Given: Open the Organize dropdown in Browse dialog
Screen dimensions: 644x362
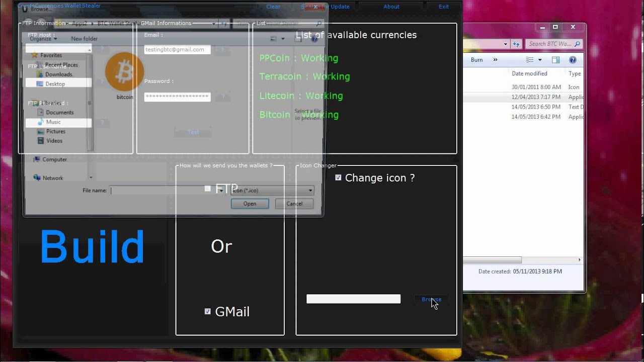Looking at the screenshot, I should click(43, 39).
